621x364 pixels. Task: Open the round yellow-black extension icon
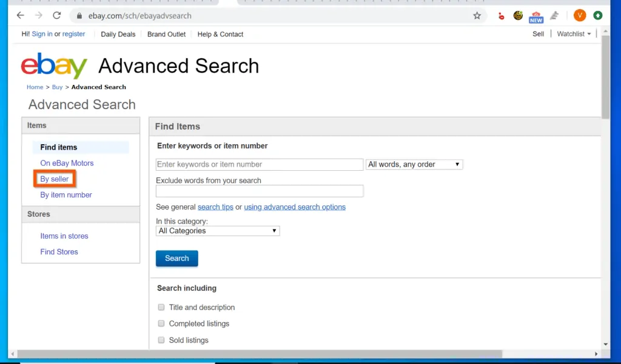click(x=518, y=15)
